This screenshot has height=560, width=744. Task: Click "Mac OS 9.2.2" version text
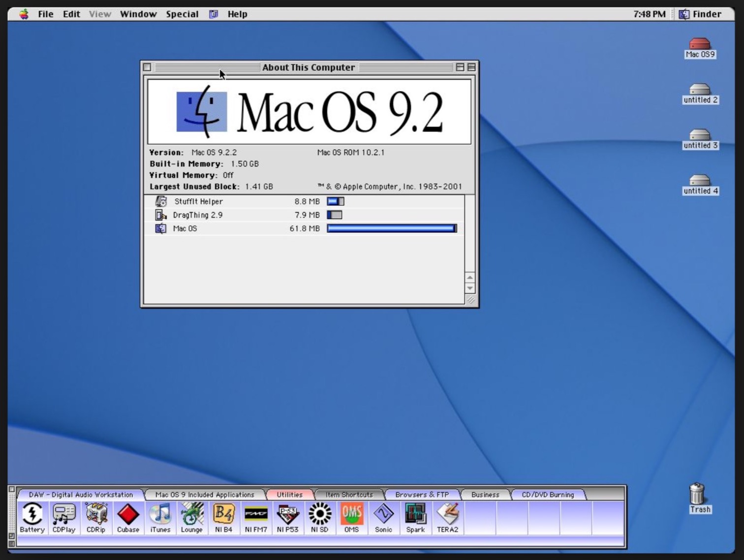pyautogui.click(x=214, y=153)
